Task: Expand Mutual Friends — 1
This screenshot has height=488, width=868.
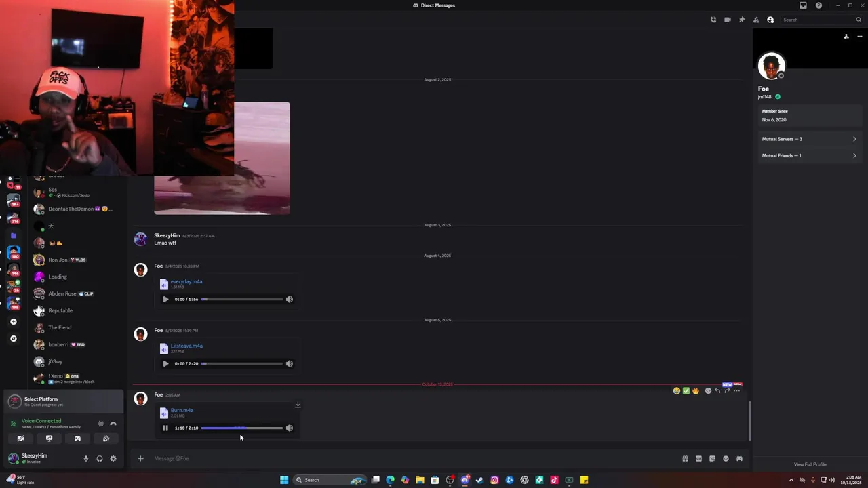Action: coord(808,156)
